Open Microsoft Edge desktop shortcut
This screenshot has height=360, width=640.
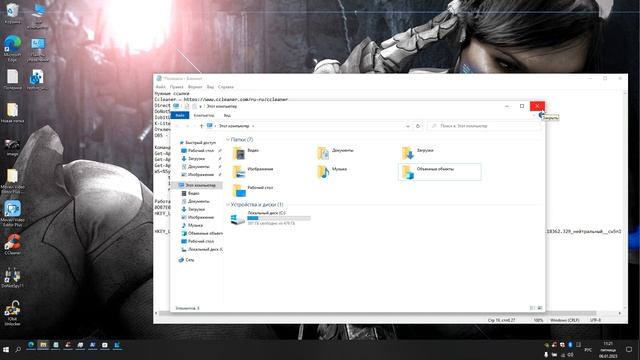(12, 49)
